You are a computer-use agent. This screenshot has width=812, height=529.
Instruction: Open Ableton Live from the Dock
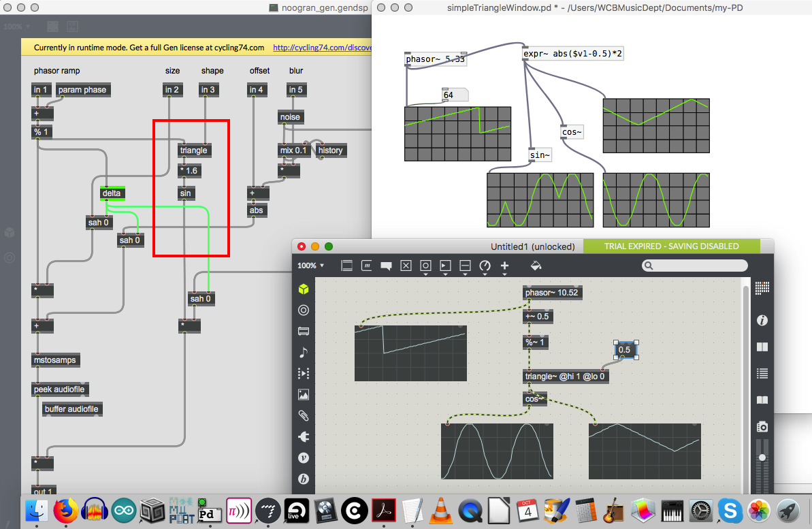point(297,511)
